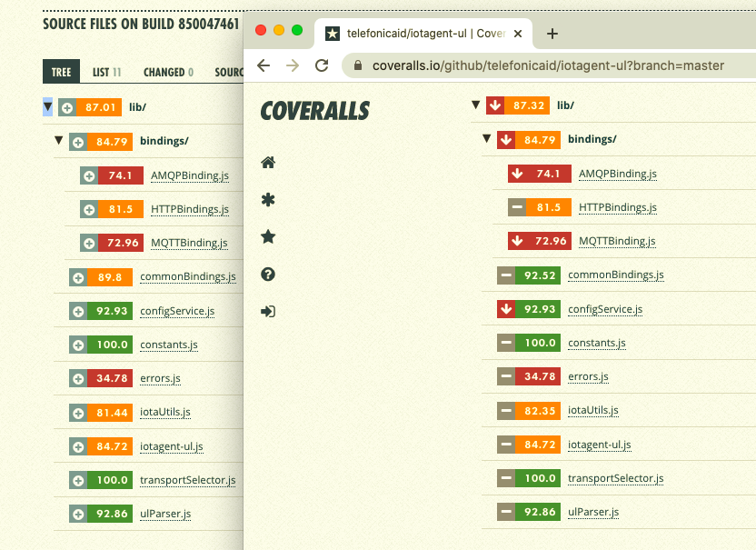Click plus icon beside errors.js in back window
756x550 pixels.
coord(78,379)
